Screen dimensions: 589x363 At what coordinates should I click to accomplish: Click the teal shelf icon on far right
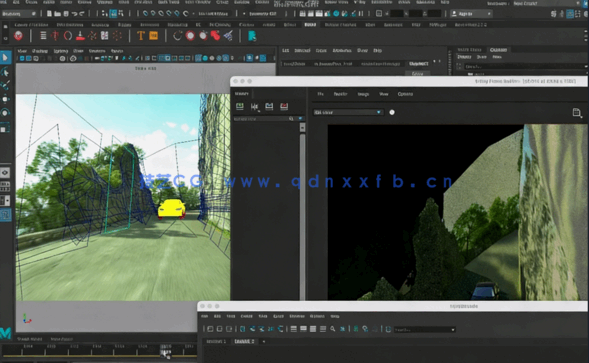(252, 36)
